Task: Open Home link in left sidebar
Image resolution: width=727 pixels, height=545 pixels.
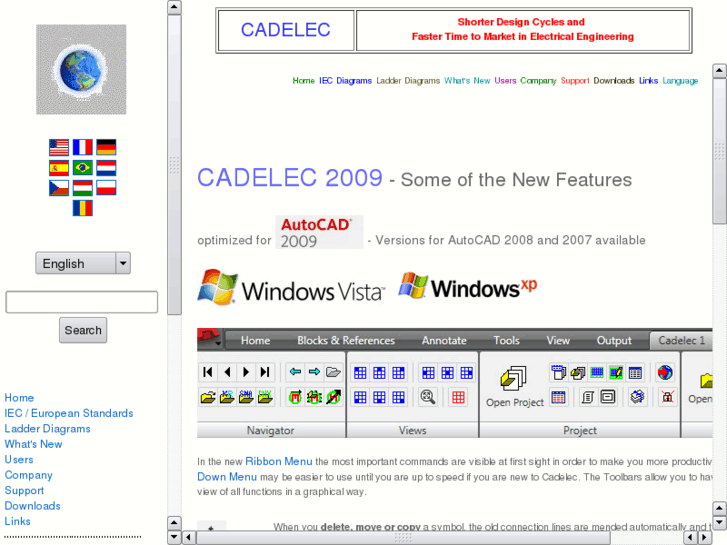Action: click(x=19, y=398)
